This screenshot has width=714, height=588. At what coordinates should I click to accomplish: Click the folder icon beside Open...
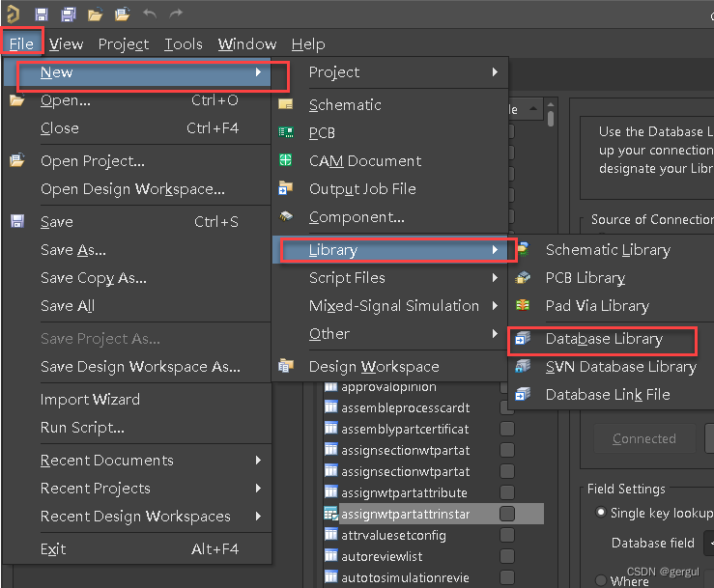16,100
